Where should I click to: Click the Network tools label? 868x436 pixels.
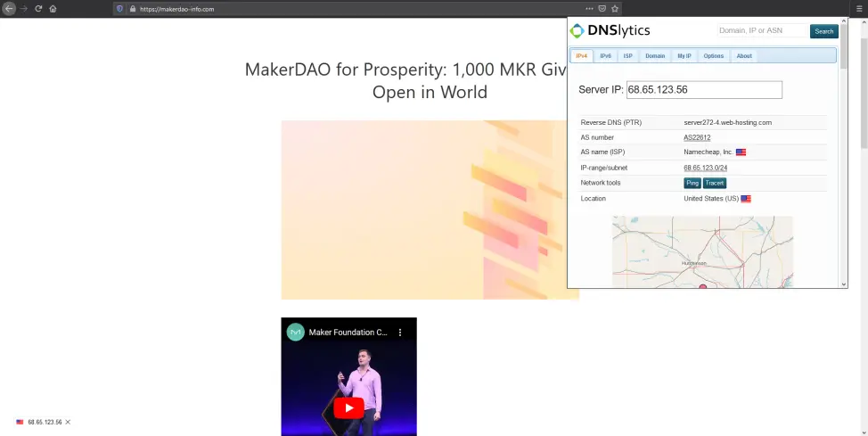click(x=601, y=183)
